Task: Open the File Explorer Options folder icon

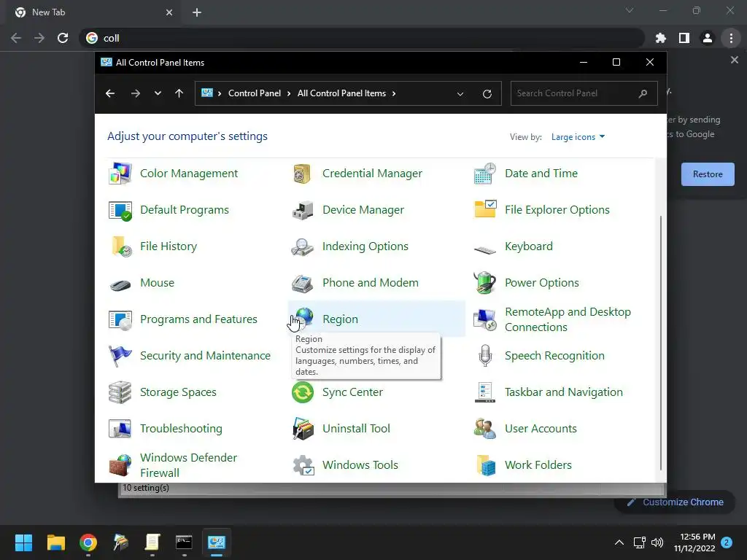Action: click(x=485, y=210)
